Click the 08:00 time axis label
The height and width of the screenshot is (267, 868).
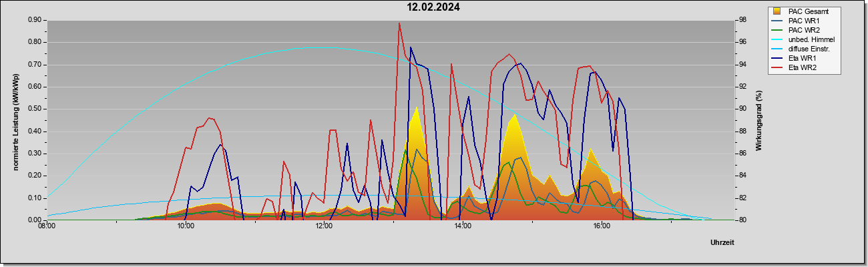tap(47, 227)
